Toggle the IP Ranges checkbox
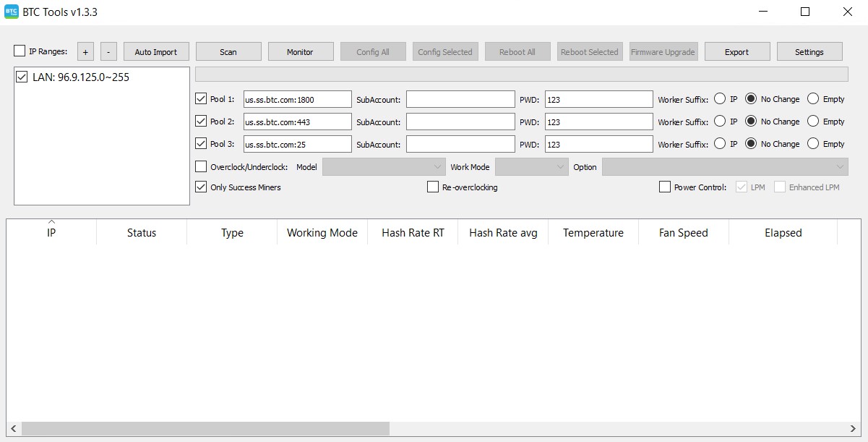Viewport: 868px width, 442px height. click(x=20, y=51)
